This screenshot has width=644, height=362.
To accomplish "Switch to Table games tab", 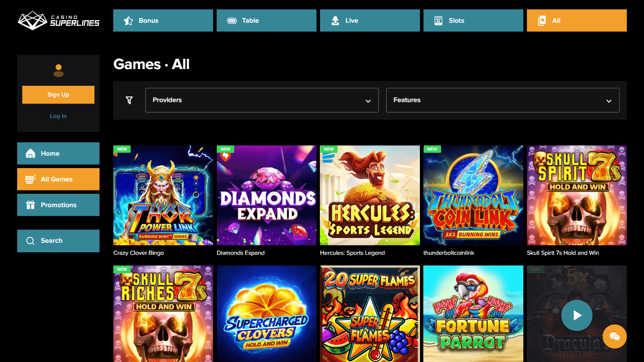I will coord(267,21).
